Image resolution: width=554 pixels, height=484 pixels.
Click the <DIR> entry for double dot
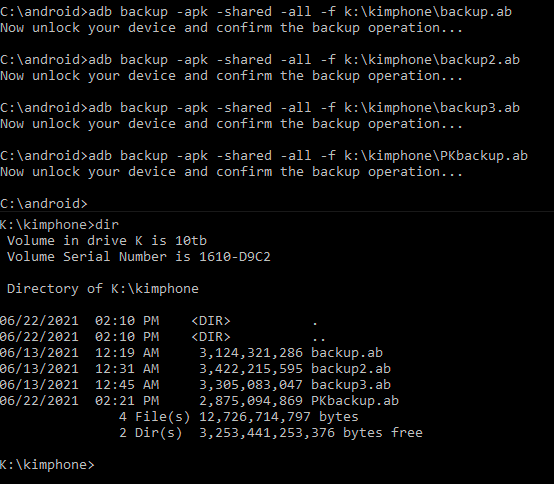(x=211, y=337)
